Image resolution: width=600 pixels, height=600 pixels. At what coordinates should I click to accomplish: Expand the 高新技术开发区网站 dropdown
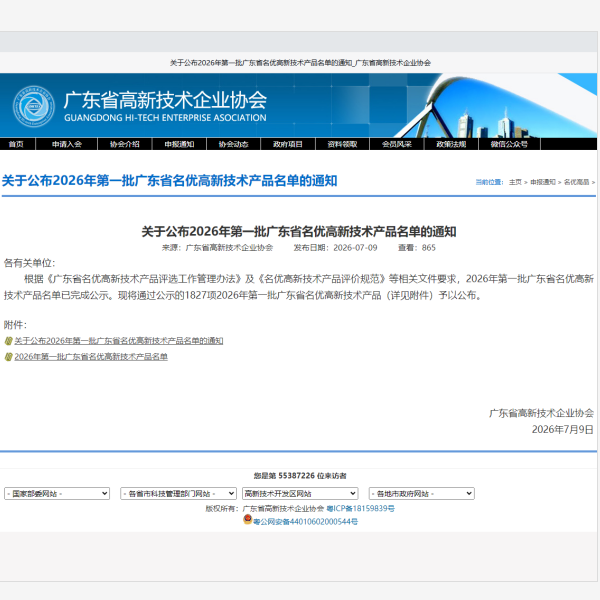click(300, 494)
